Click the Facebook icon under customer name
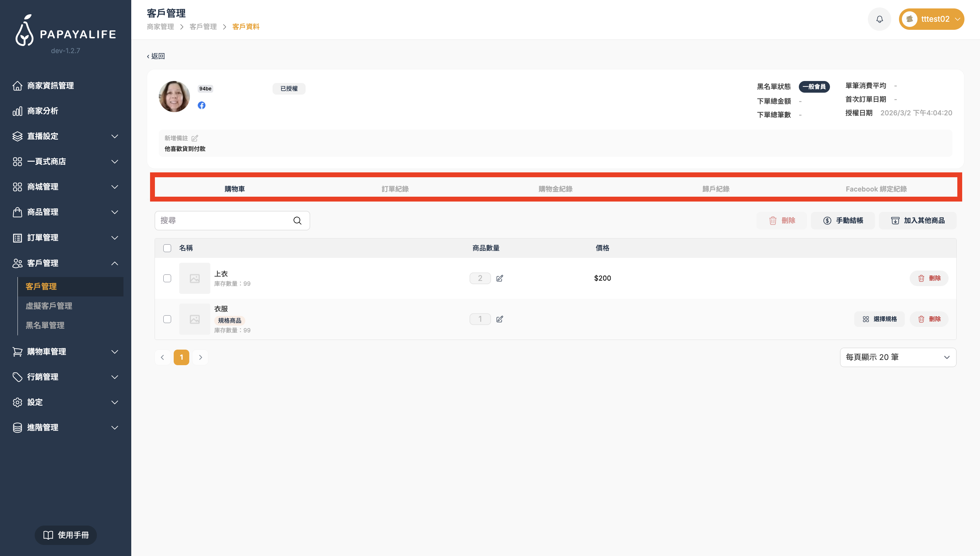The width and height of the screenshot is (980, 556). [201, 105]
